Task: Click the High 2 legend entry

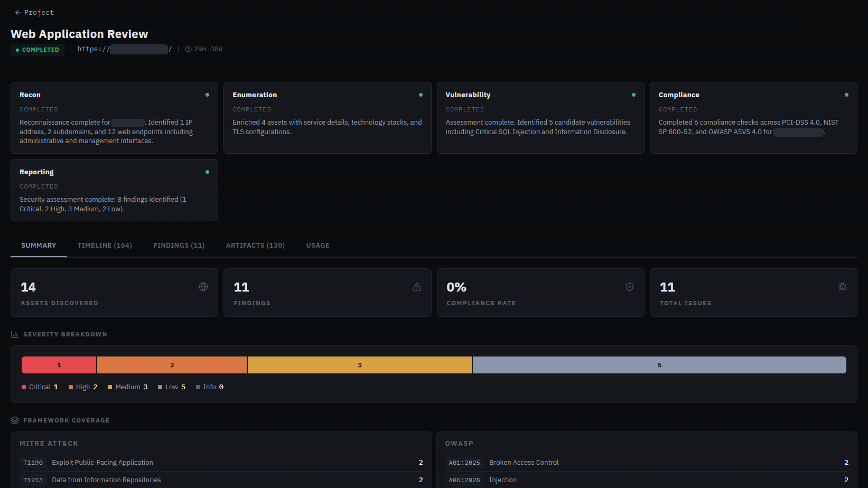Action: pos(83,387)
